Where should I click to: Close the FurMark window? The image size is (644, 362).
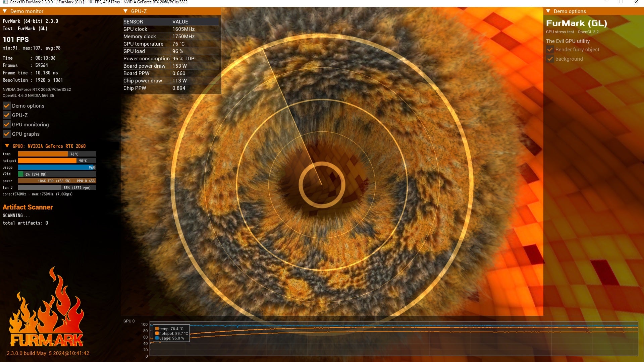coord(636,2)
